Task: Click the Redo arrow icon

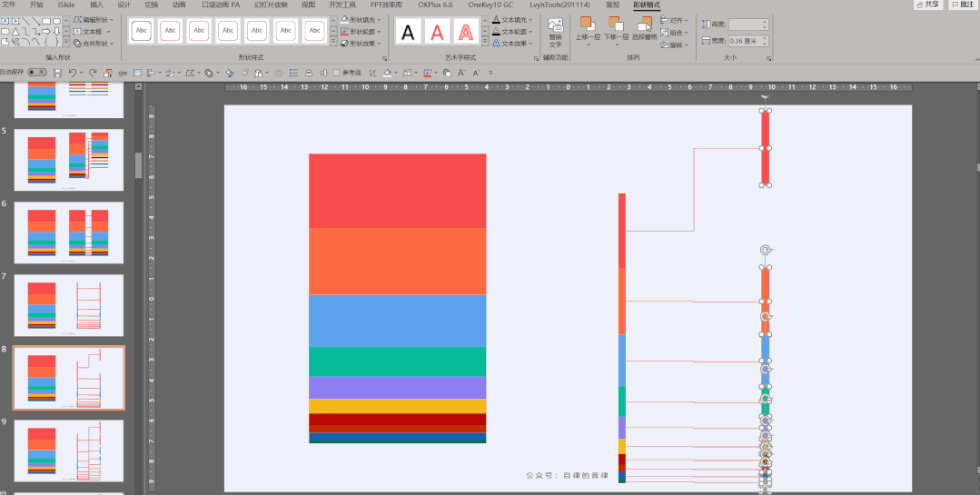Action: [93, 74]
